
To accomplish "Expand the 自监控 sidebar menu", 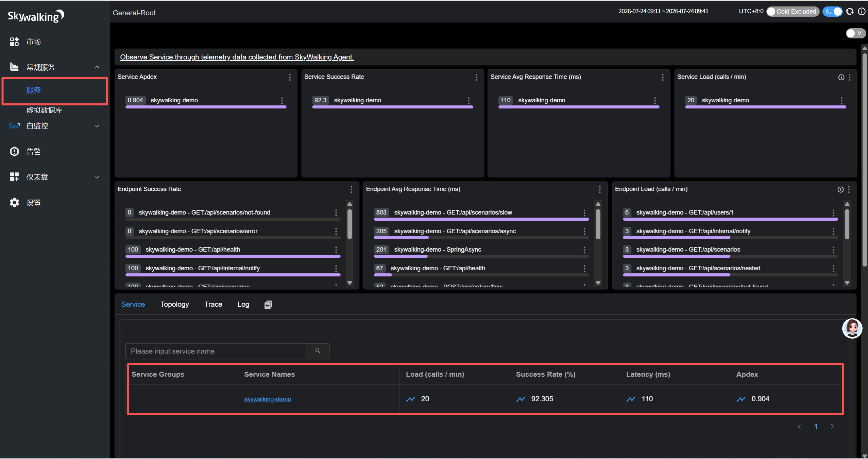I will pyautogui.click(x=54, y=126).
